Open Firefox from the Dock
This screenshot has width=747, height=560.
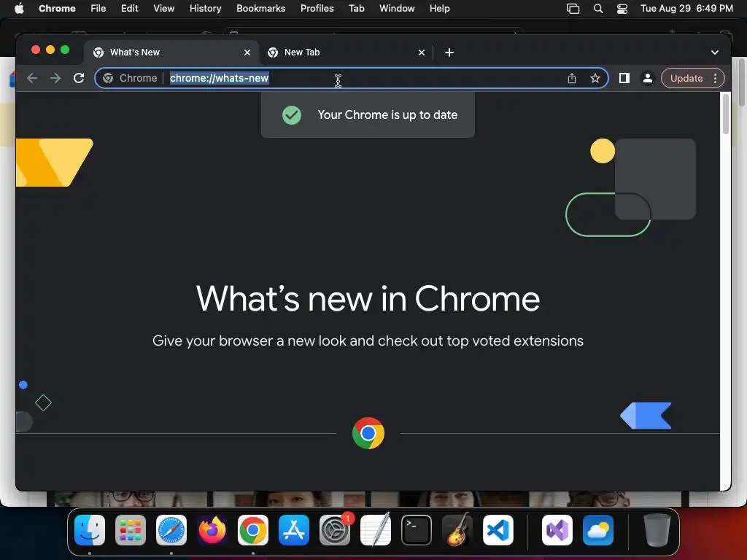point(212,530)
